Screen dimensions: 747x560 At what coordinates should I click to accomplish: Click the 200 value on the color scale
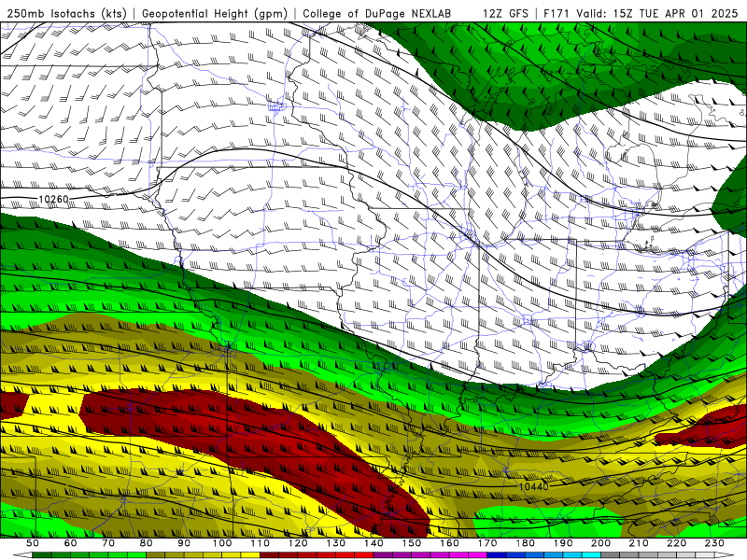pyautogui.click(x=601, y=543)
